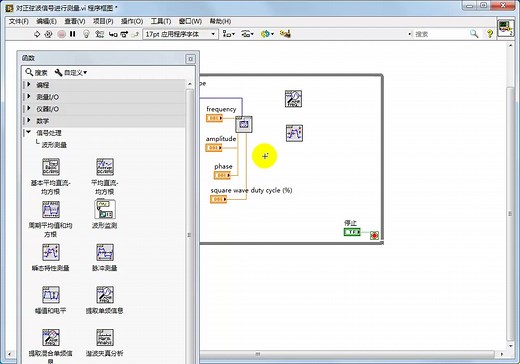The image size is (520, 364).
Task: Click the pin button on the 函数 palette
Action: [x=191, y=59]
